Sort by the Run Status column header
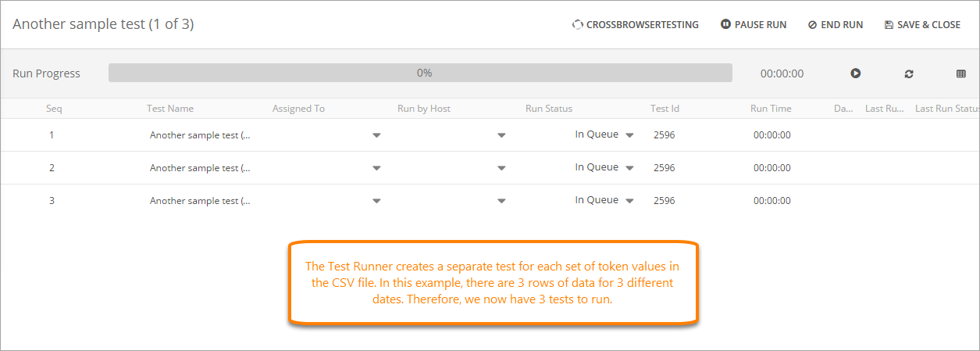This screenshot has height=351, width=980. pyautogui.click(x=549, y=109)
